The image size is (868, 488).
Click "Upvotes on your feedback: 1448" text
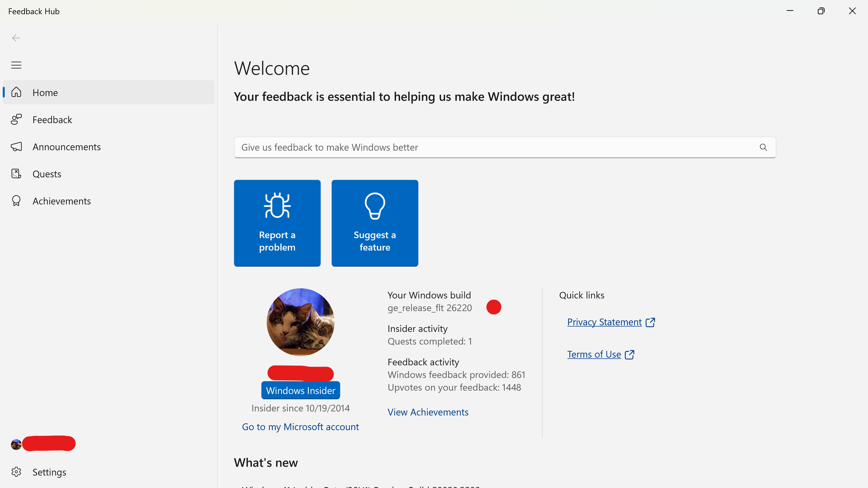coord(454,388)
